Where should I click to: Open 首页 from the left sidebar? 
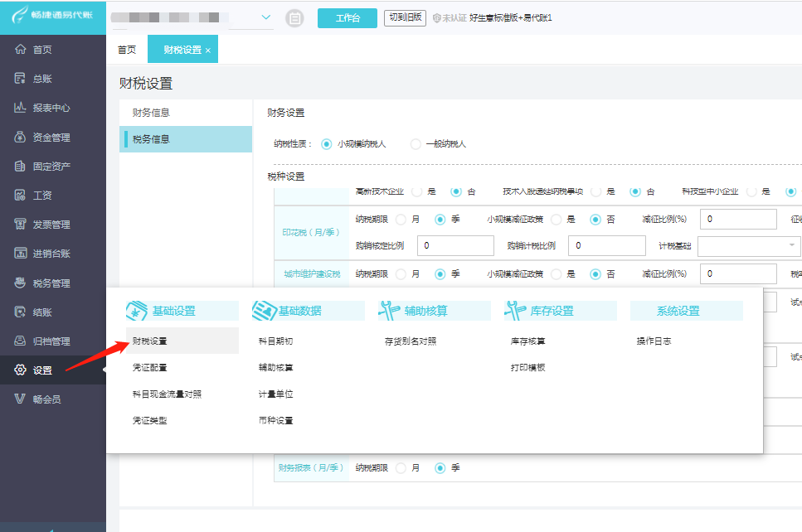point(34,50)
